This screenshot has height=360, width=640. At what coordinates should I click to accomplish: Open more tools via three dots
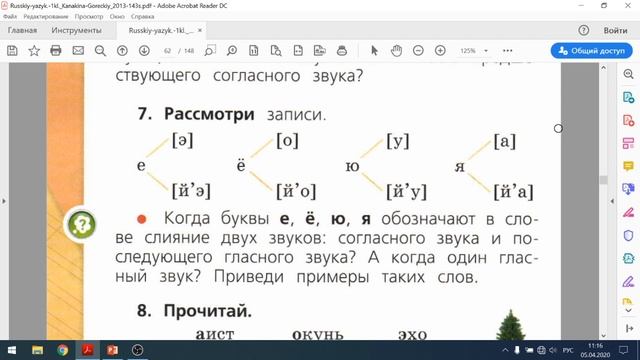pos(507,51)
